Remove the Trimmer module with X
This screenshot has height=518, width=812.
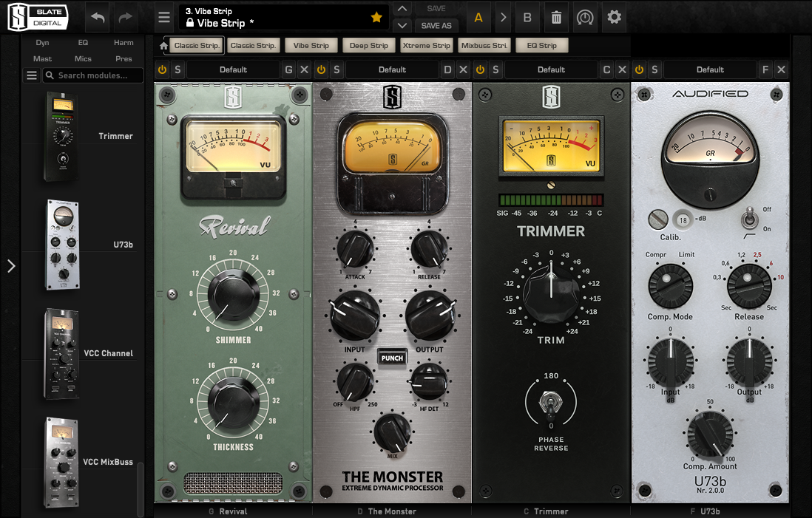coord(623,69)
